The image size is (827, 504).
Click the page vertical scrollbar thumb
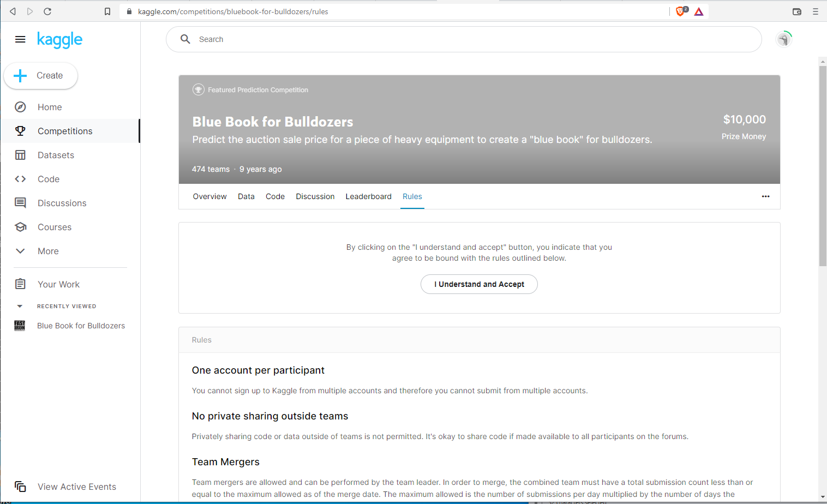click(x=823, y=166)
